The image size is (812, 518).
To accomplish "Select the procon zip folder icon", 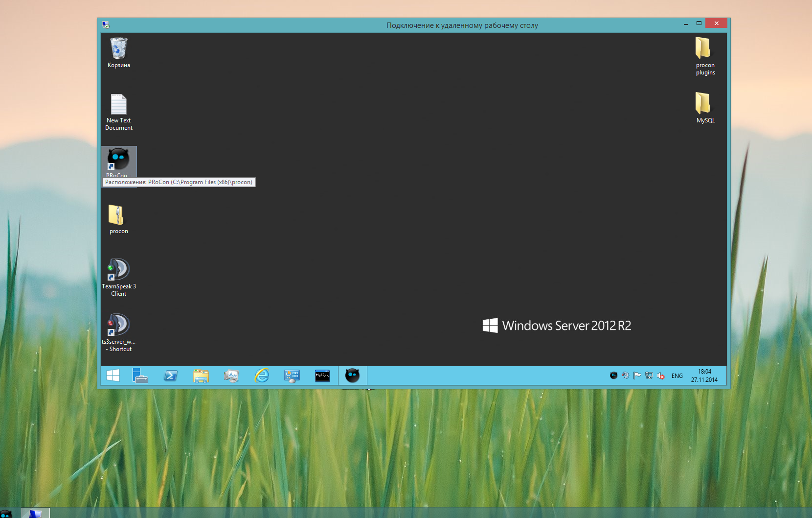I will (118, 219).
